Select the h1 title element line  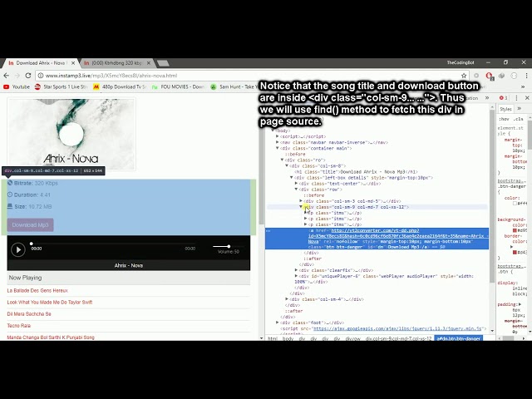(x=356, y=172)
